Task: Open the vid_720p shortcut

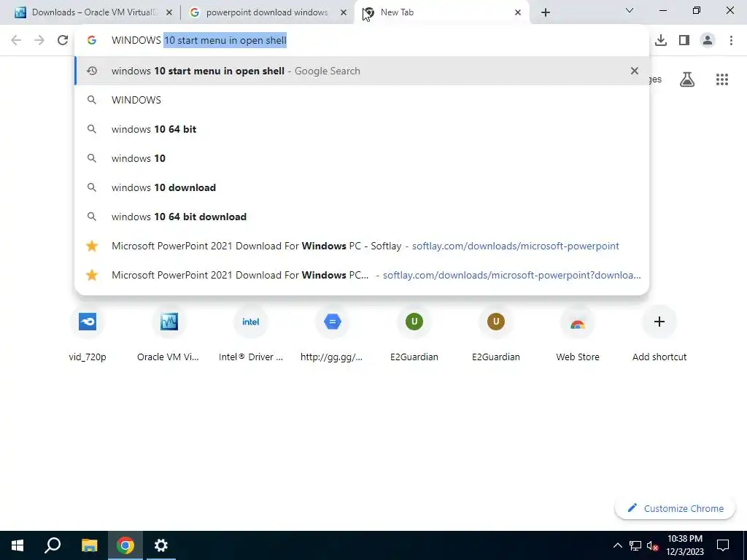Action: coord(88,334)
